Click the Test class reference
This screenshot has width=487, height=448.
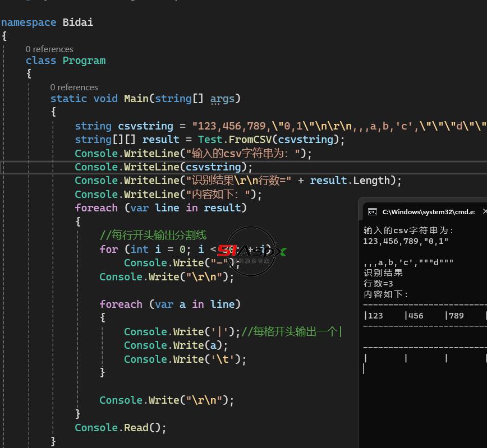pyautogui.click(x=210, y=140)
